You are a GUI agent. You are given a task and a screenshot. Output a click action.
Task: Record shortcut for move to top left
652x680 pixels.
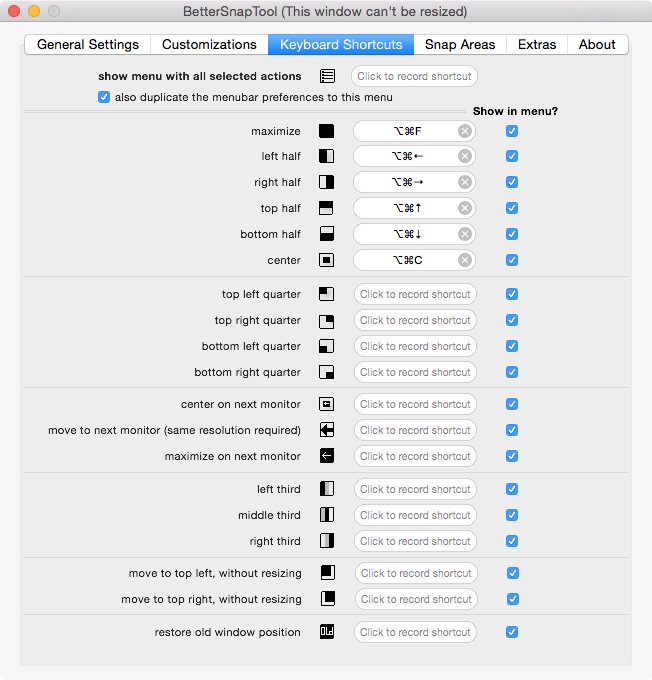[416, 573]
